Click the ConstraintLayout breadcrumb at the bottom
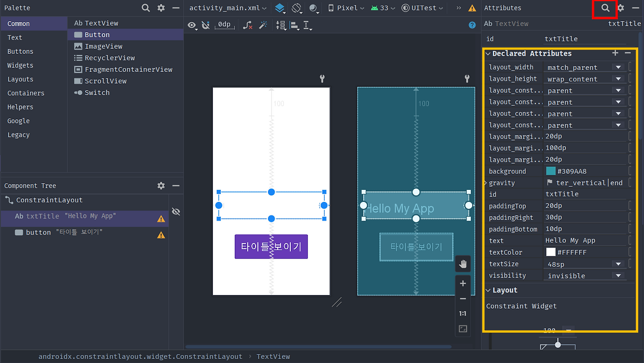The image size is (644, 363). (x=141, y=356)
